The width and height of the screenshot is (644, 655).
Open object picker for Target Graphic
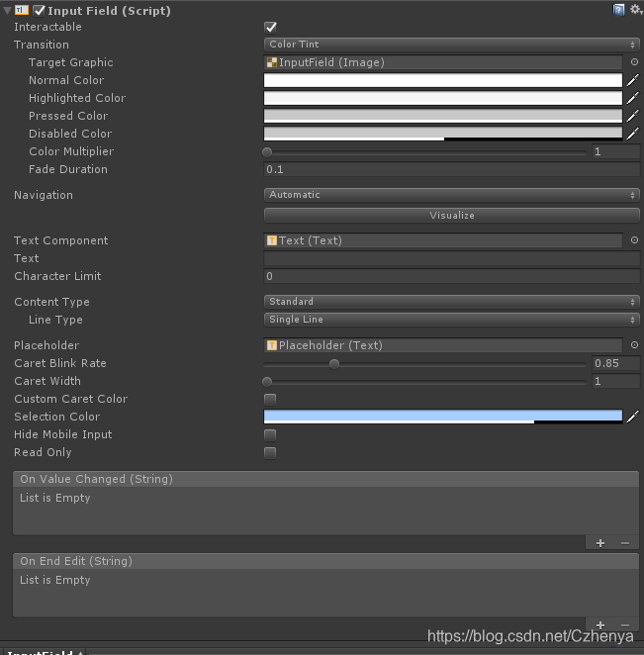(634, 62)
